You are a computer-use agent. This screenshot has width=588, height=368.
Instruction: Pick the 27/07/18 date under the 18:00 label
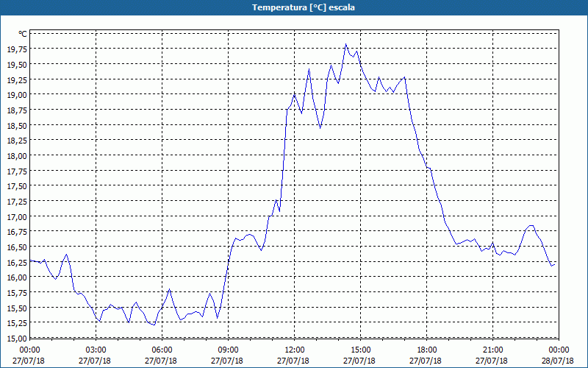426,361
